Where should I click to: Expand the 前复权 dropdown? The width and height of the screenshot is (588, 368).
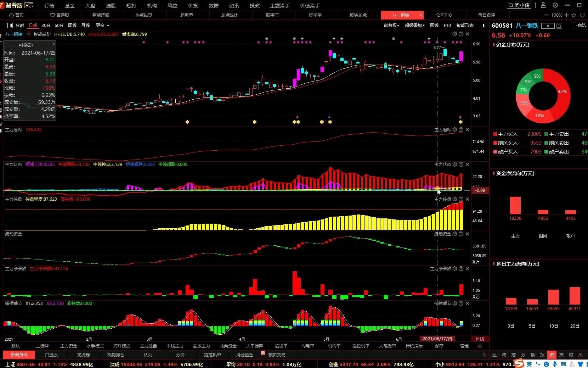[391, 26]
